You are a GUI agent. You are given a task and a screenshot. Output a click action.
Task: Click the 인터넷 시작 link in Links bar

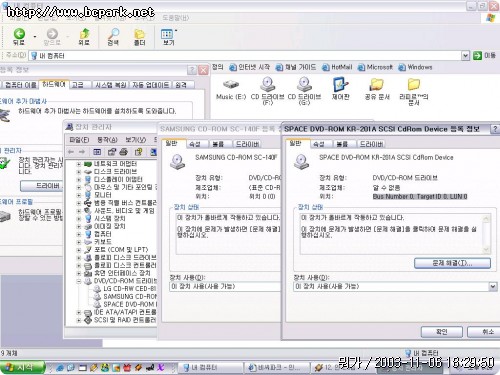click(250, 67)
